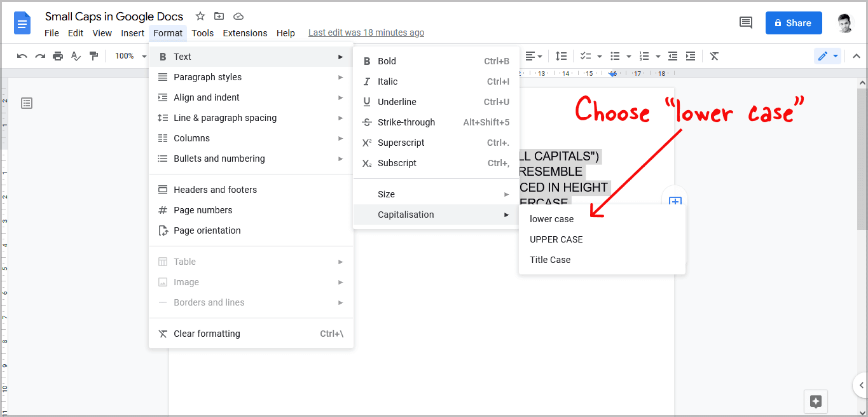Select Subscript in Text submenu
Screen dimensions: 868x417
tap(436, 163)
